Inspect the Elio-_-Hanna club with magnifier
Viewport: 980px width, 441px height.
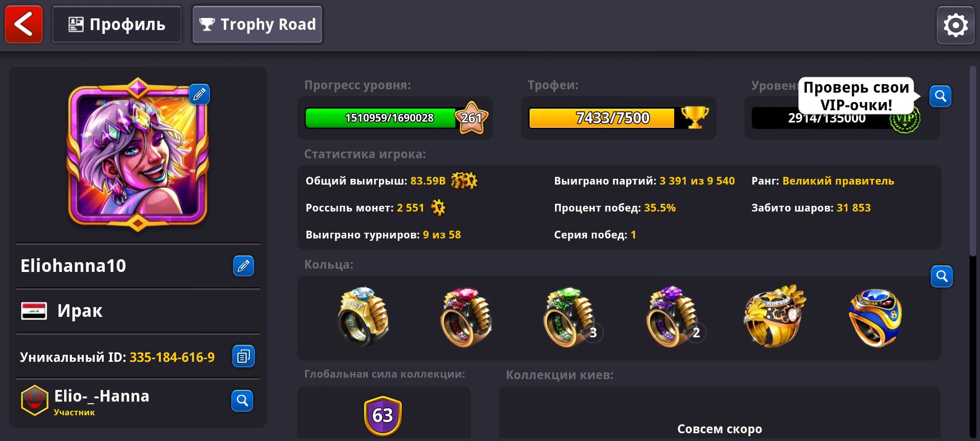click(x=242, y=401)
